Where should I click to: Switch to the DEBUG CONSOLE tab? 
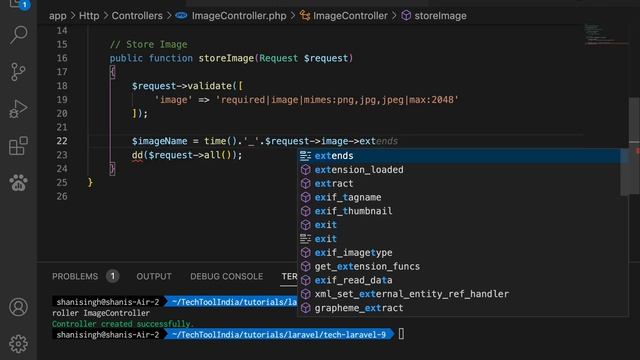pos(226,276)
